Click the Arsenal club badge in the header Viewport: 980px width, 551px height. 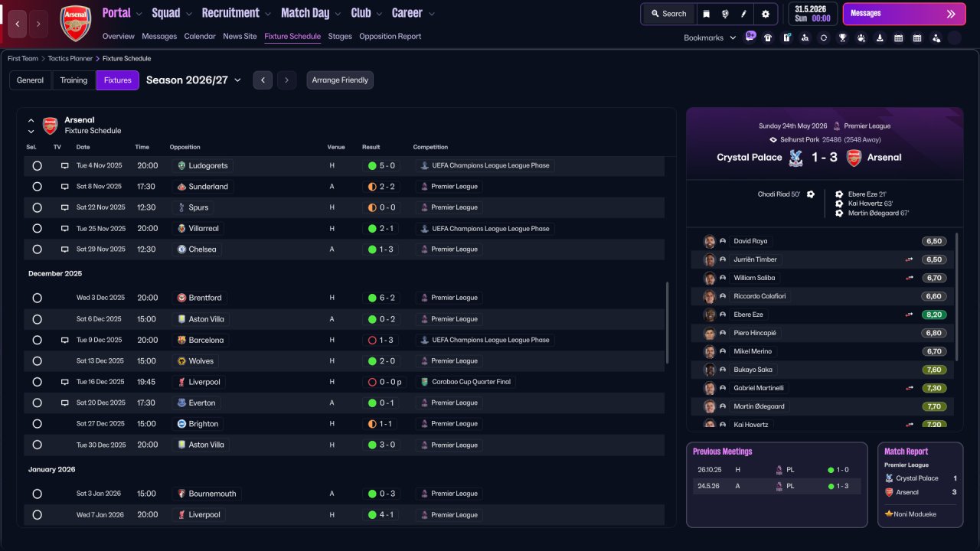[75, 24]
